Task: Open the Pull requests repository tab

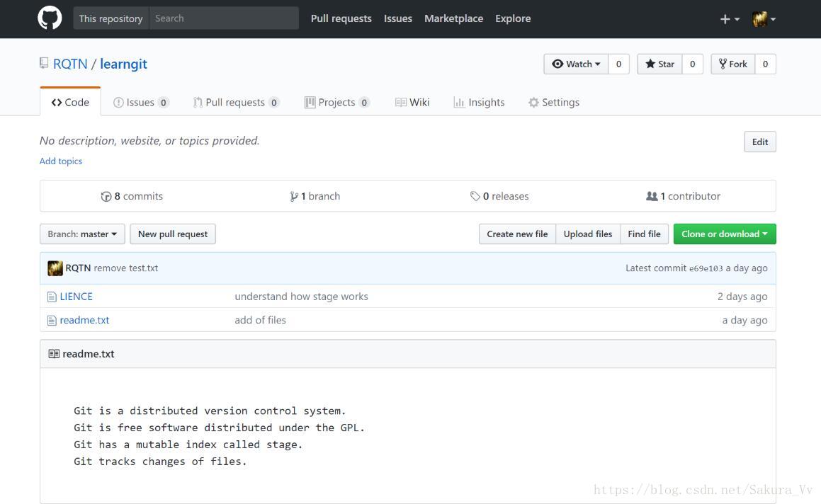Action: tap(236, 103)
